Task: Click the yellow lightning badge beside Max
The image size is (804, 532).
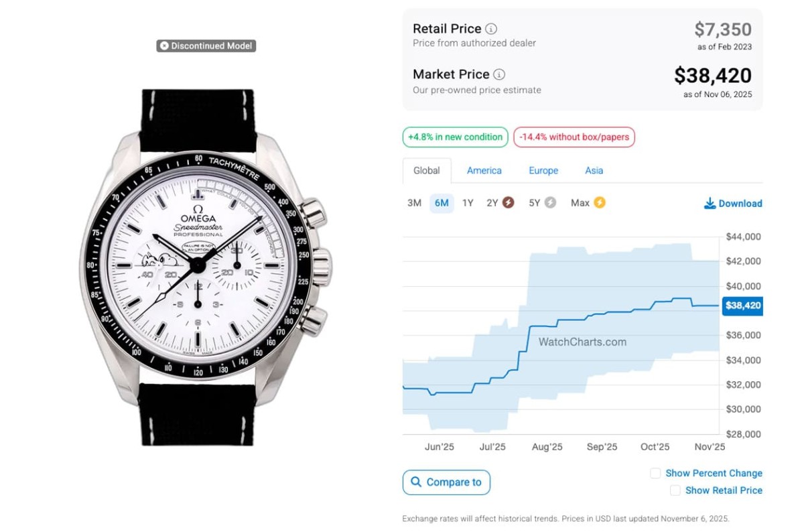Action: pyautogui.click(x=599, y=202)
